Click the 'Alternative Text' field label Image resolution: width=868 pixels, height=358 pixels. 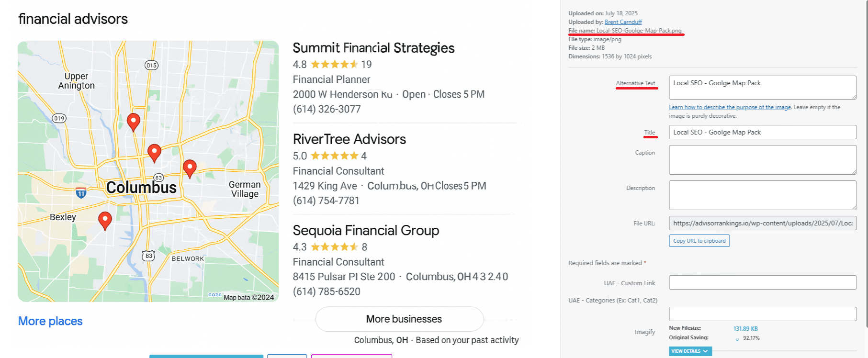(635, 83)
